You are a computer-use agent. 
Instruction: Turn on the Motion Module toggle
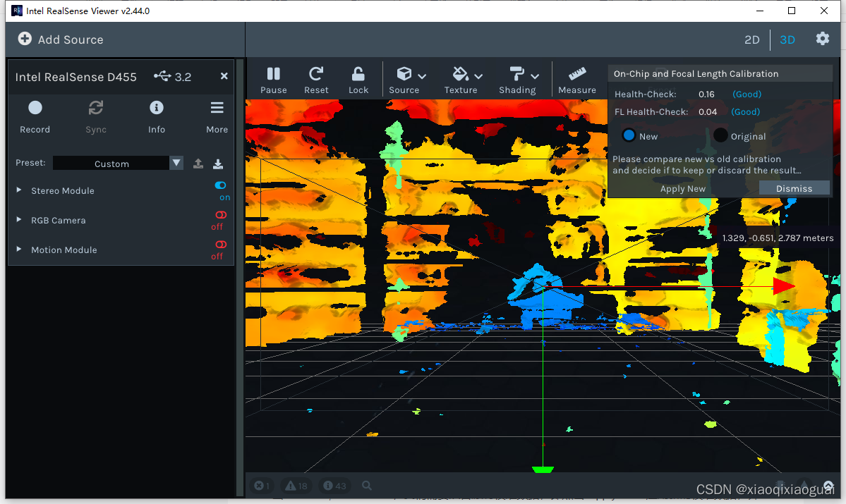click(221, 245)
